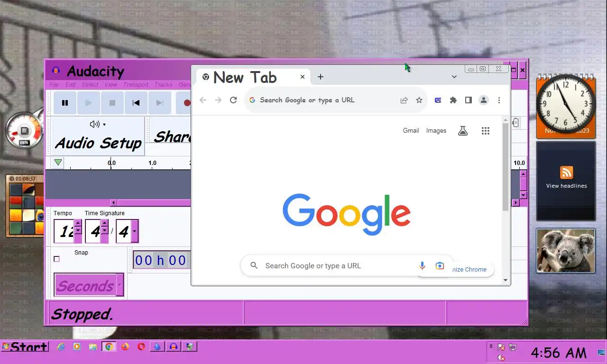Click the muted speaker icon in the system tray

click(501, 357)
